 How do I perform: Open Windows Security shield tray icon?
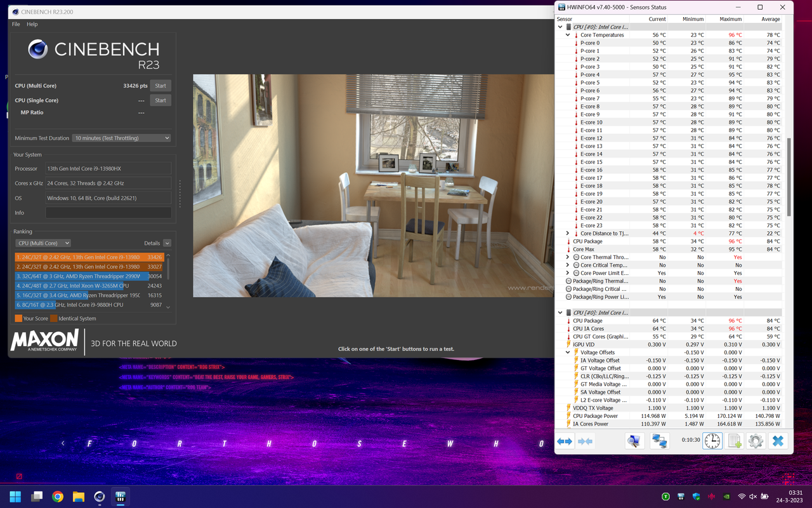[696, 497]
